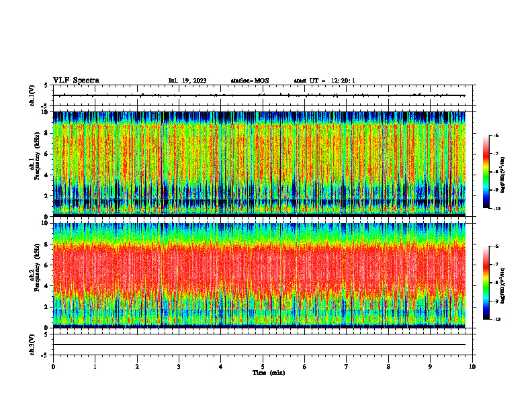This screenshot has width=532, height=411.
Task: Click the ch.2 spectrogram color scale bar
Action: (486, 283)
